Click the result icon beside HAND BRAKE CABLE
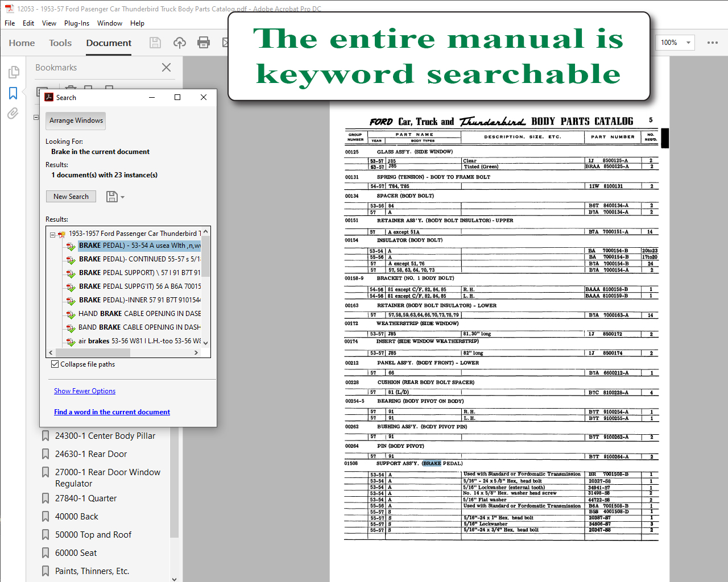The height and width of the screenshot is (582, 728). [x=71, y=314]
